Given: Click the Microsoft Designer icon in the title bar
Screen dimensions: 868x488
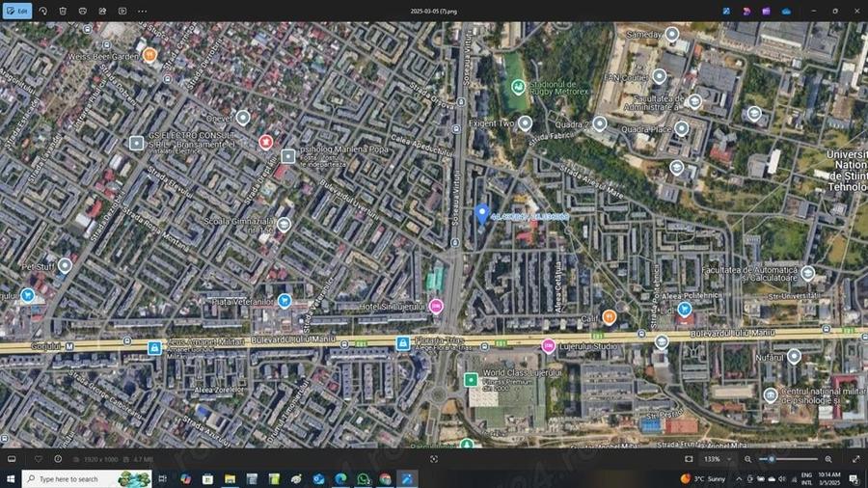Looking at the screenshot, I should (746, 11).
